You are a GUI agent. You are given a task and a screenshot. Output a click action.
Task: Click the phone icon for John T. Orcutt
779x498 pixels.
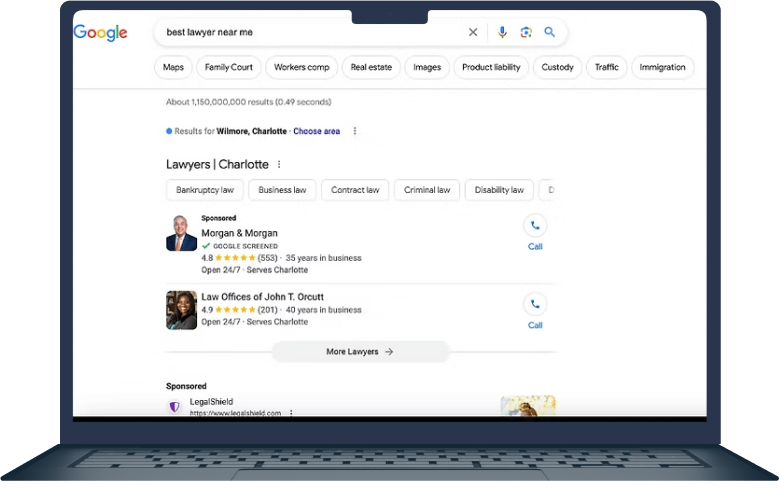(x=535, y=304)
